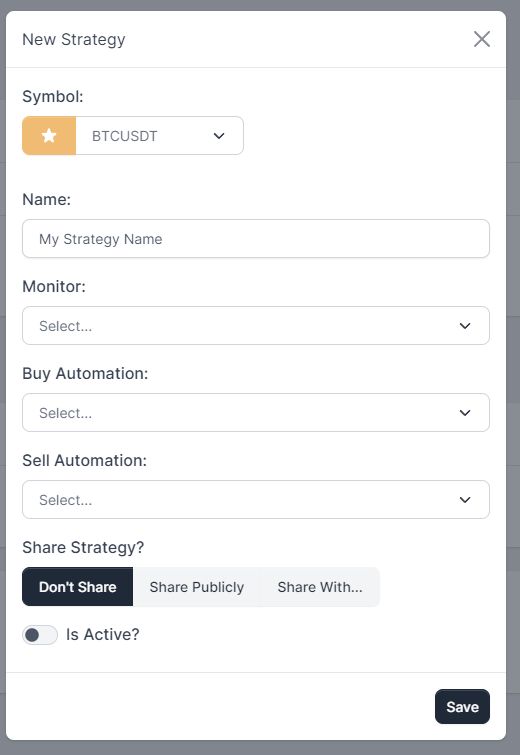
Task: Close the New Strategy dialog
Action: pyautogui.click(x=481, y=39)
